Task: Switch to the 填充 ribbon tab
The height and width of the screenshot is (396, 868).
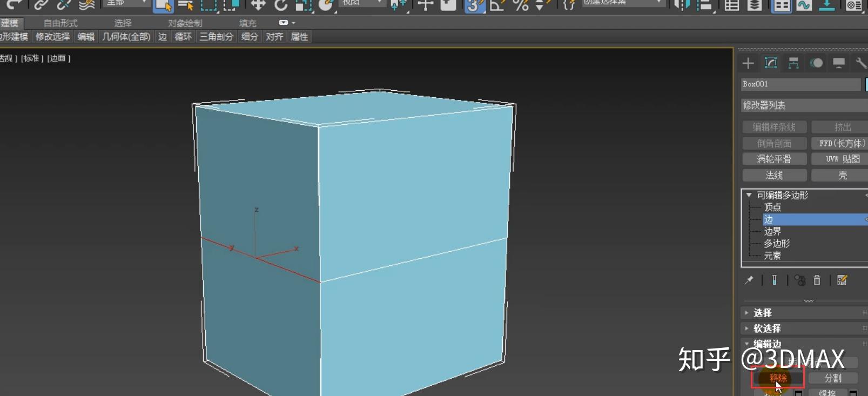Action: [248, 23]
